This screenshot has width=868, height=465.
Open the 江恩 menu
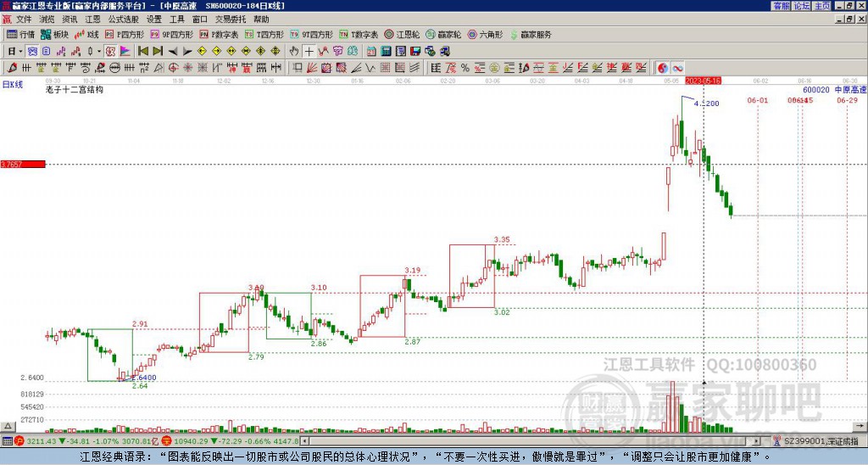[92, 20]
